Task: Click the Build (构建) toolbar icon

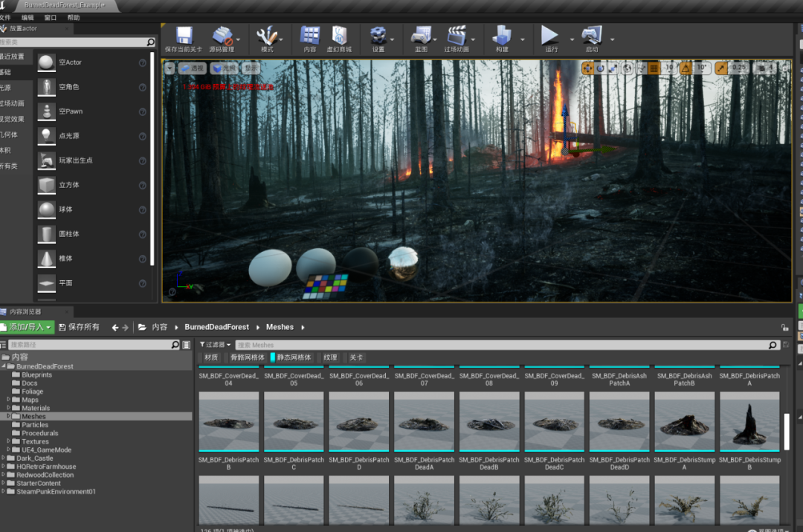Action: (501, 36)
